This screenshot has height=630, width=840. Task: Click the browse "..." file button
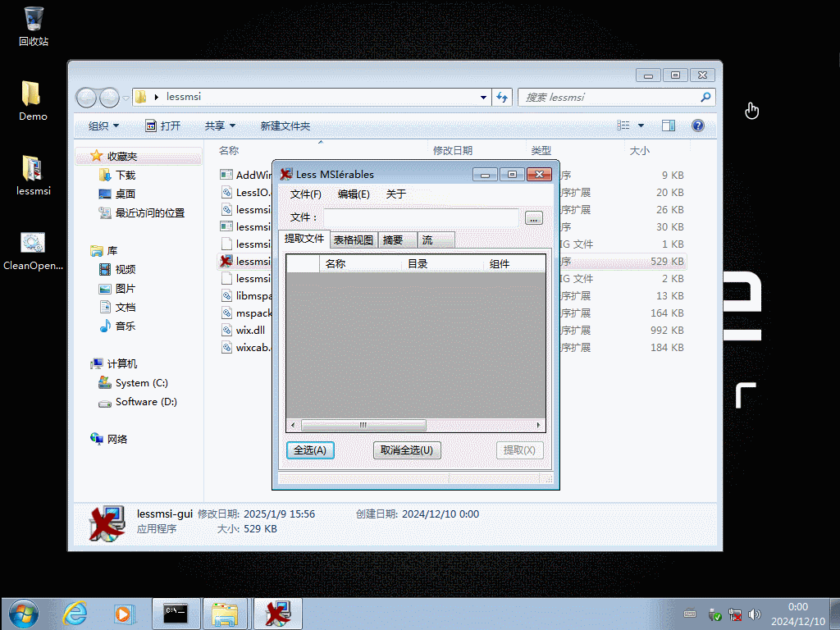tap(533, 218)
